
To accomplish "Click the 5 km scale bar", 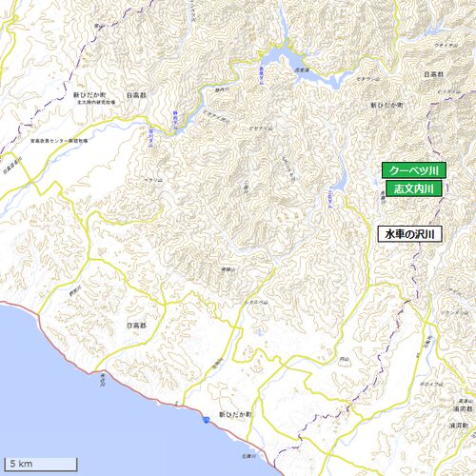I will [41, 464].
